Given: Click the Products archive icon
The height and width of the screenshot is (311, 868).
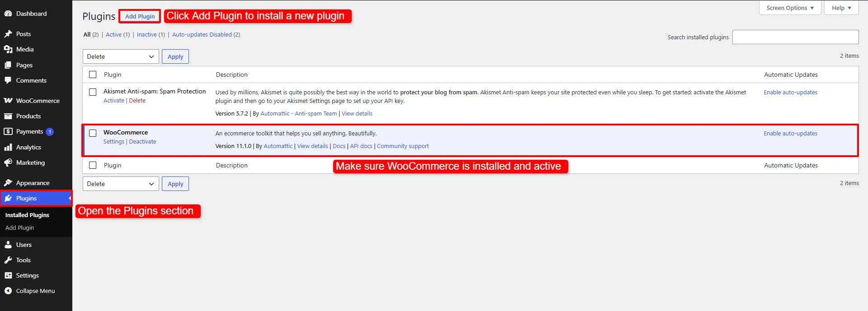Looking at the screenshot, I should 8,116.
